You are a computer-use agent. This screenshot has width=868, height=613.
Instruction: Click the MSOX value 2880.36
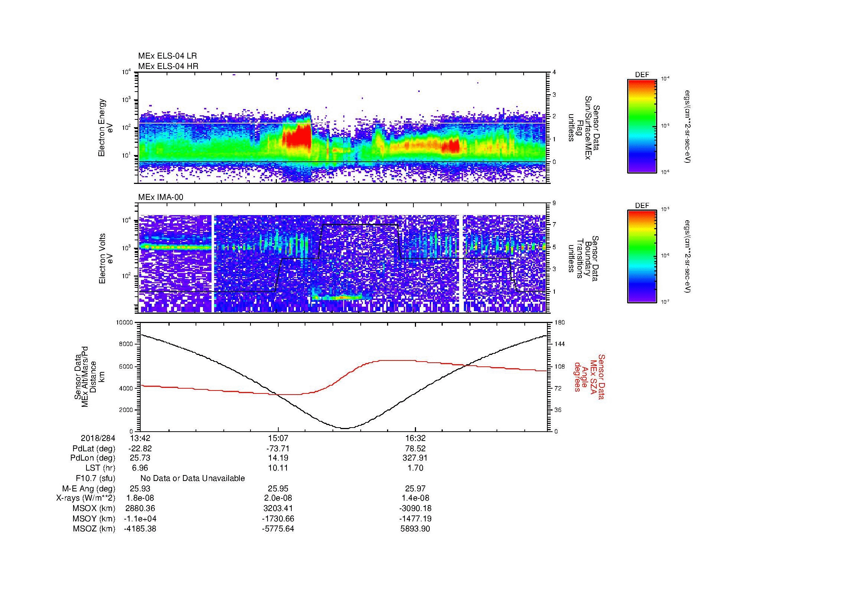140,509
